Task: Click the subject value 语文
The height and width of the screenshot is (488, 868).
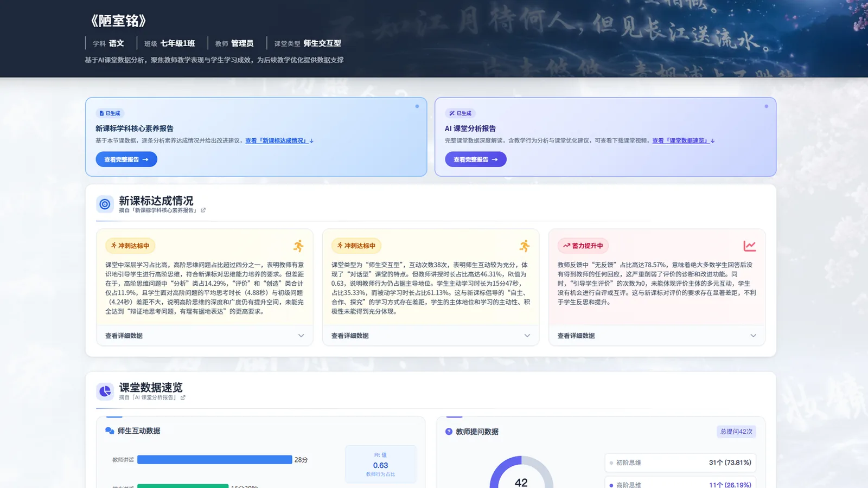Action: pyautogui.click(x=117, y=43)
